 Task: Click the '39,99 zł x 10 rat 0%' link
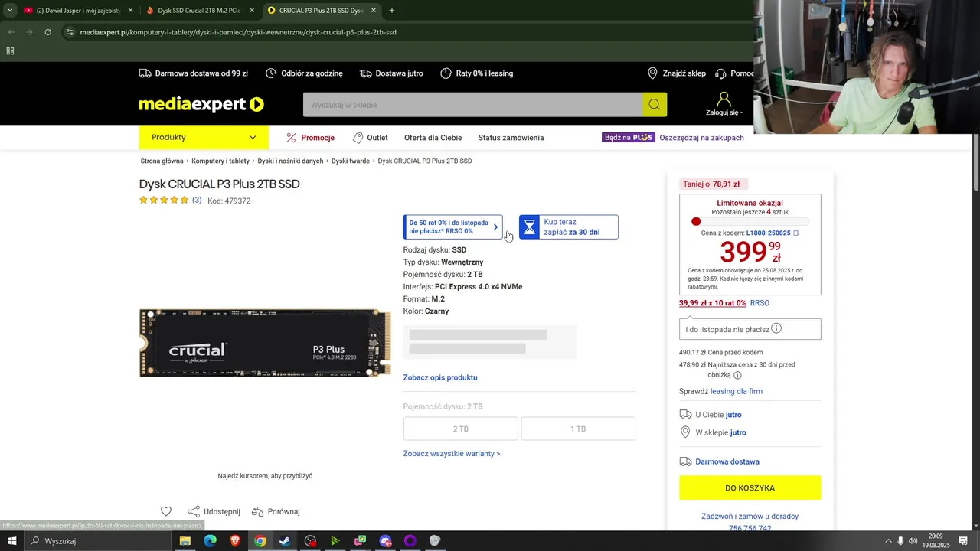coord(713,303)
